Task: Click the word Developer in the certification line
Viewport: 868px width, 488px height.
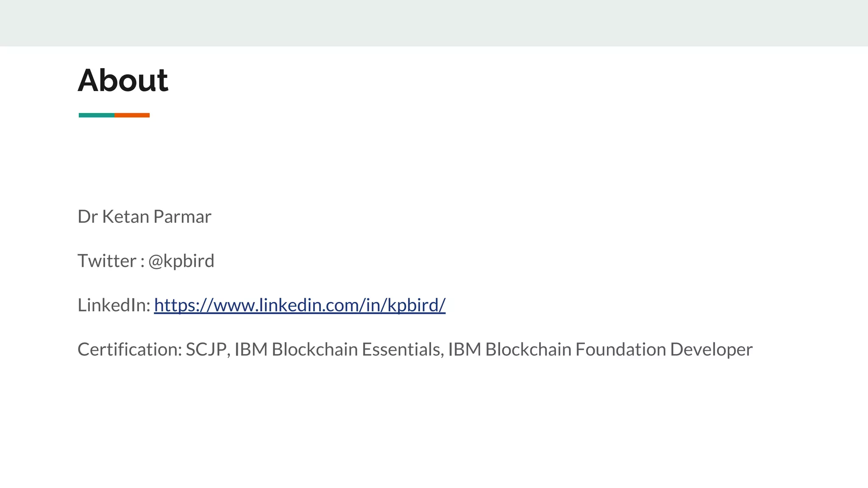Action: click(x=711, y=349)
